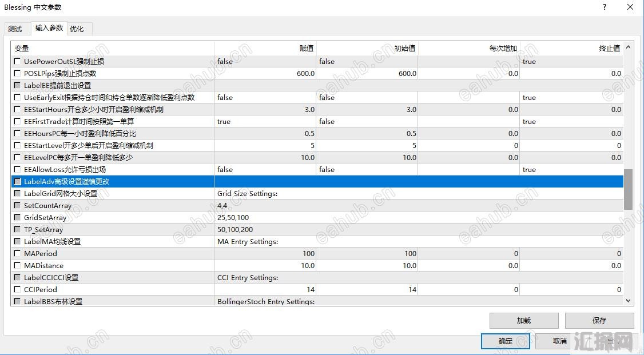Check the MAPeriod parameter checkbox
The height and width of the screenshot is (355, 644).
pyautogui.click(x=17, y=253)
